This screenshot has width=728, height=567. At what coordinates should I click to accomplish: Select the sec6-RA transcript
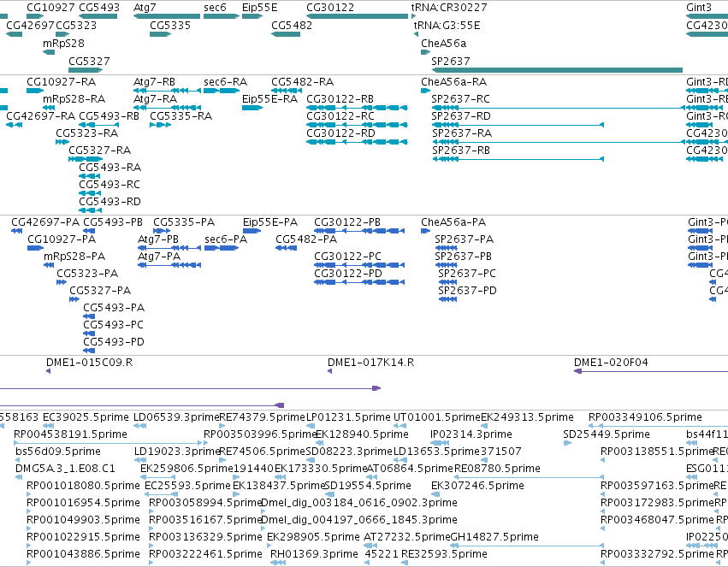tap(222, 91)
